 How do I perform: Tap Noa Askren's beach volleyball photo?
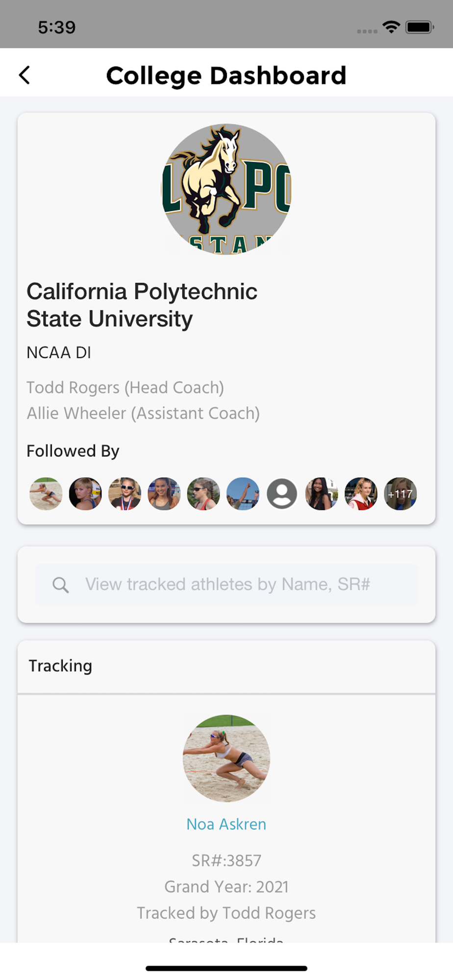pos(226,758)
